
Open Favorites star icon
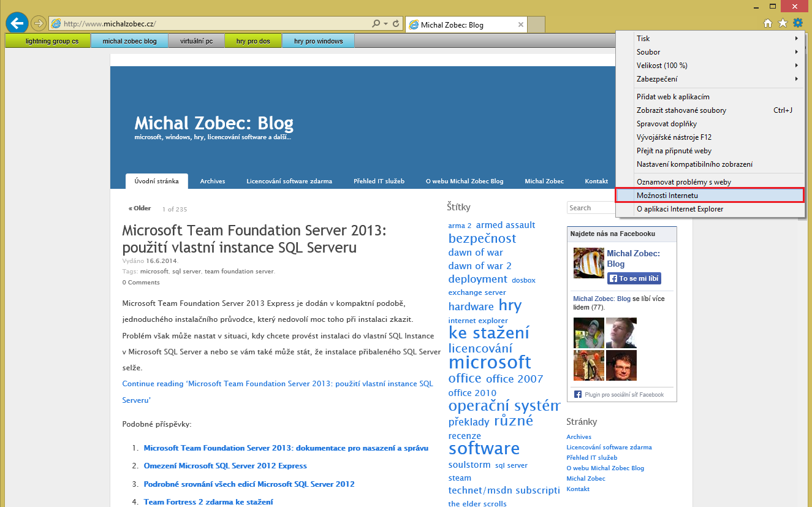tap(783, 23)
